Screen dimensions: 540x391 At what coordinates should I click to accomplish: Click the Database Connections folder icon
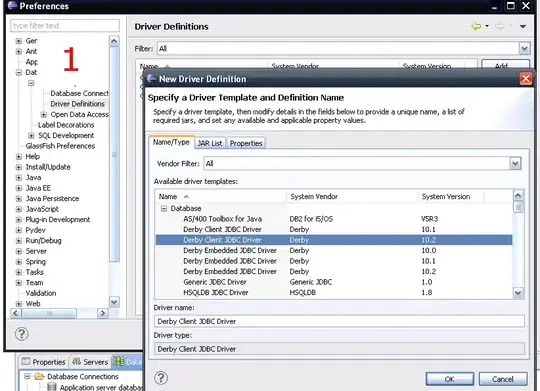coord(40,376)
